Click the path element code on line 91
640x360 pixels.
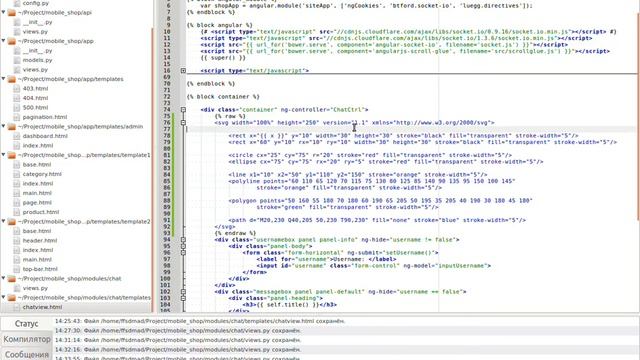[x=377, y=220]
